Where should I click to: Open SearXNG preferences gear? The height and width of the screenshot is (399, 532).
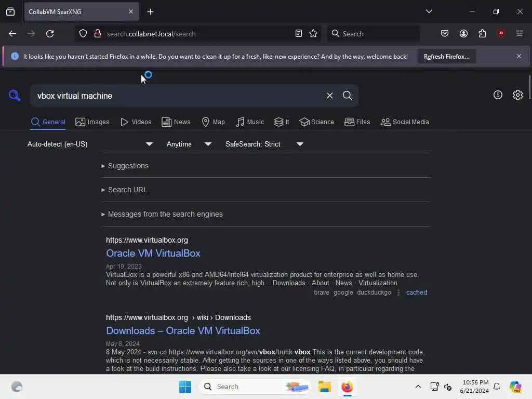(x=518, y=95)
